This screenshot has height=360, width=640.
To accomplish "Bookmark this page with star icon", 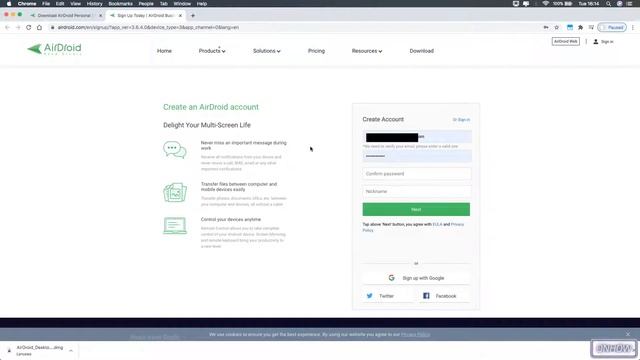I will pyautogui.click(x=556, y=27).
